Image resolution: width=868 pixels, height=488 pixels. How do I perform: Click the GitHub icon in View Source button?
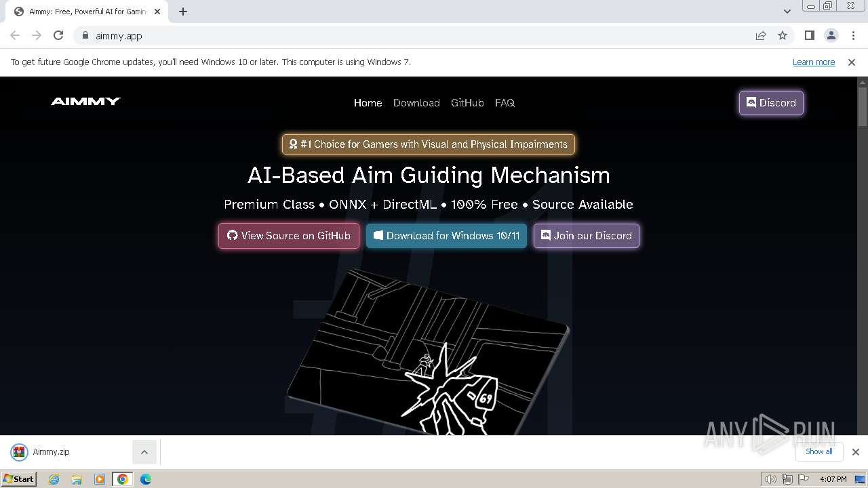(x=233, y=236)
